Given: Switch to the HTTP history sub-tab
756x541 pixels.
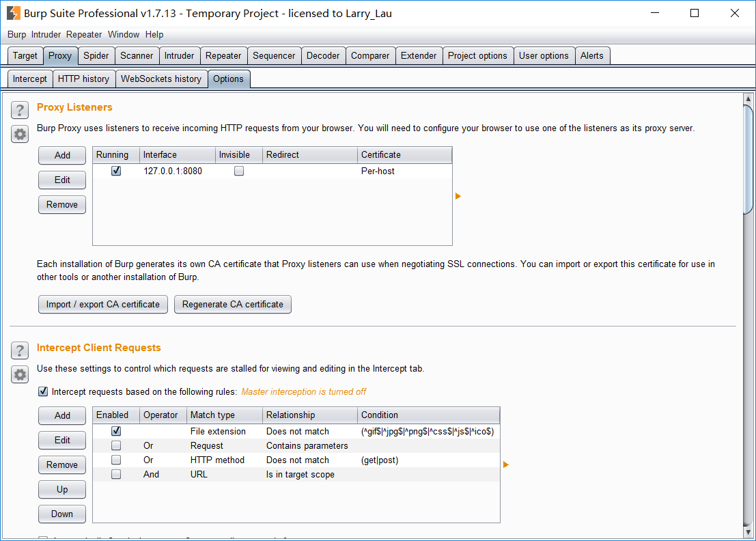Looking at the screenshot, I should click(84, 79).
